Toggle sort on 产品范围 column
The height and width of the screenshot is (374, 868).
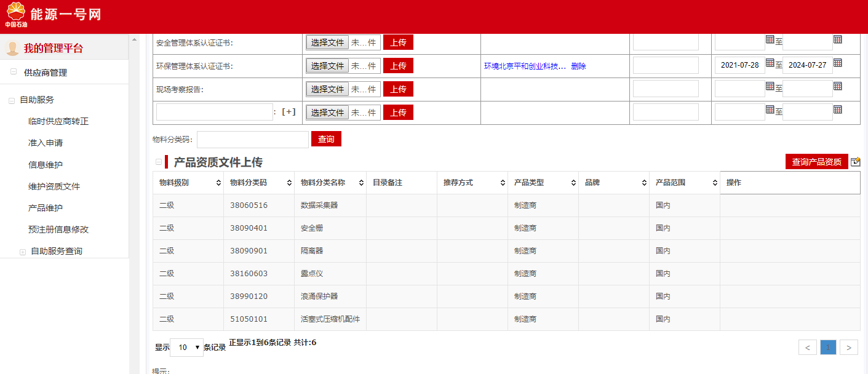pyautogui.click(x=715, y=183)
